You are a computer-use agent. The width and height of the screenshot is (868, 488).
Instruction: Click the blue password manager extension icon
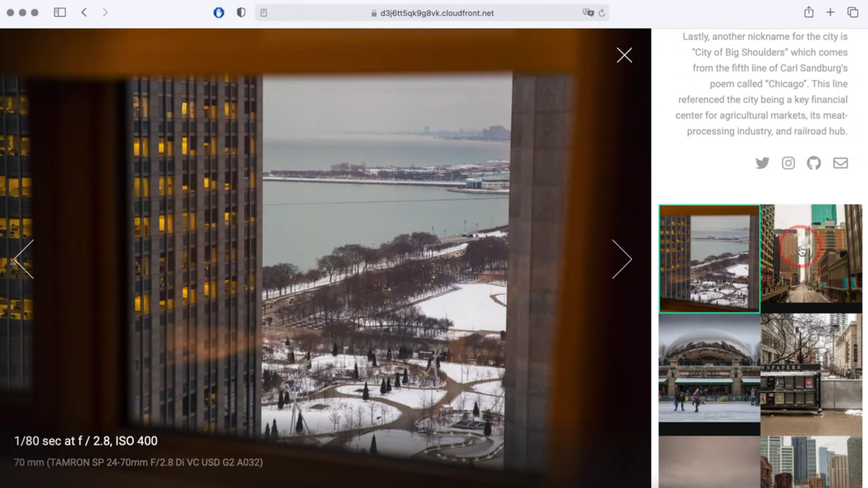[219, 13]
